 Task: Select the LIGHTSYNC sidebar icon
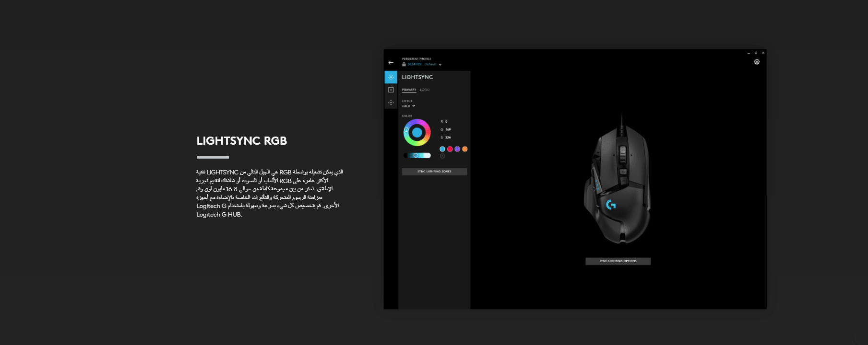pos(391,77)
